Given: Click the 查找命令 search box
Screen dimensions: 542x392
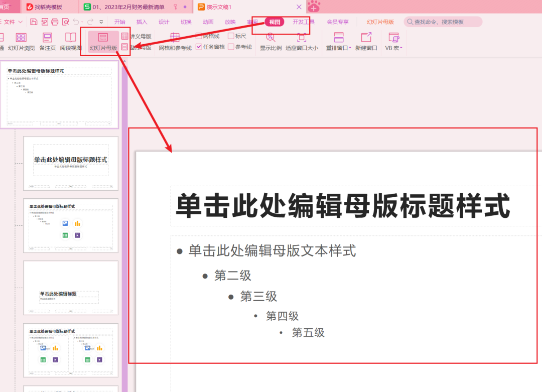Looking at the screenshot, I should click(443, 22).
